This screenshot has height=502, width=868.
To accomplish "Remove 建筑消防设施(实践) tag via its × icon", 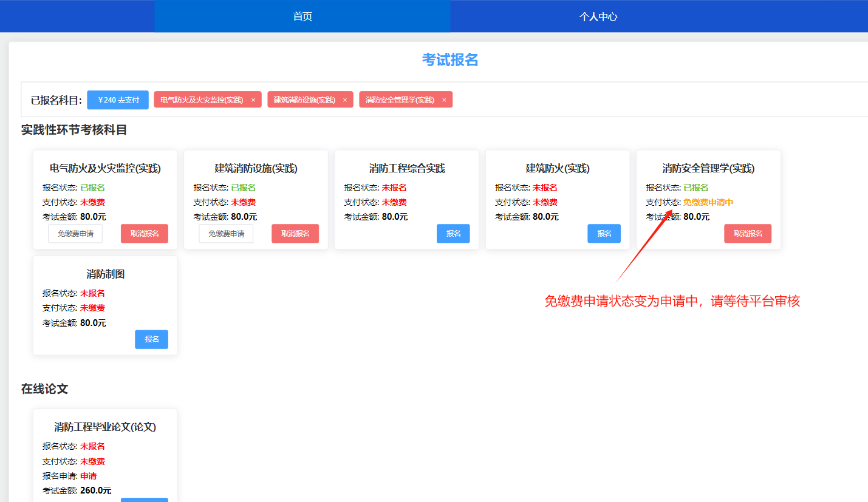I will point(345,100).
